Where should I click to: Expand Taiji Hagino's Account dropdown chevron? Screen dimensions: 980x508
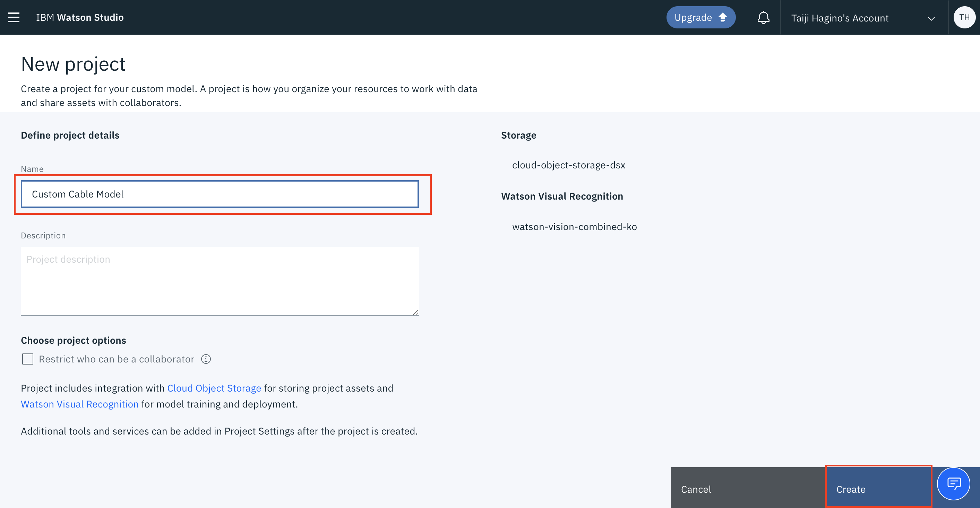click(931, 19)
